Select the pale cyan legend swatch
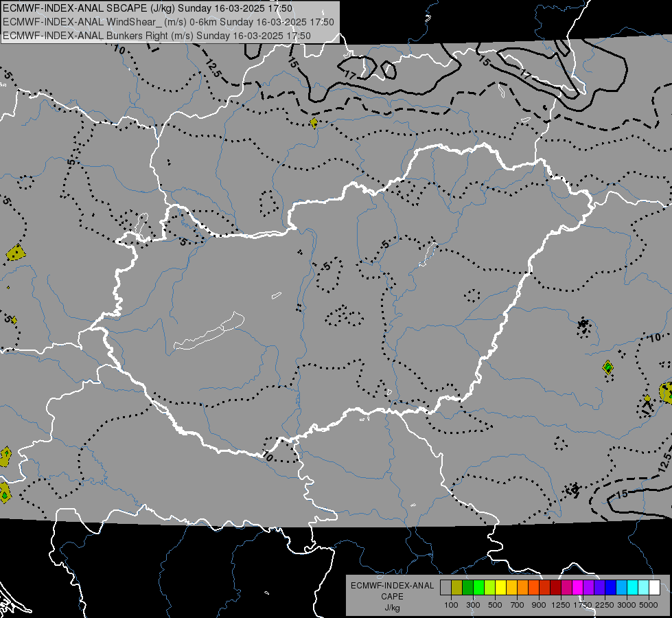This screenshot has height=618, width=672. point(644,587)
